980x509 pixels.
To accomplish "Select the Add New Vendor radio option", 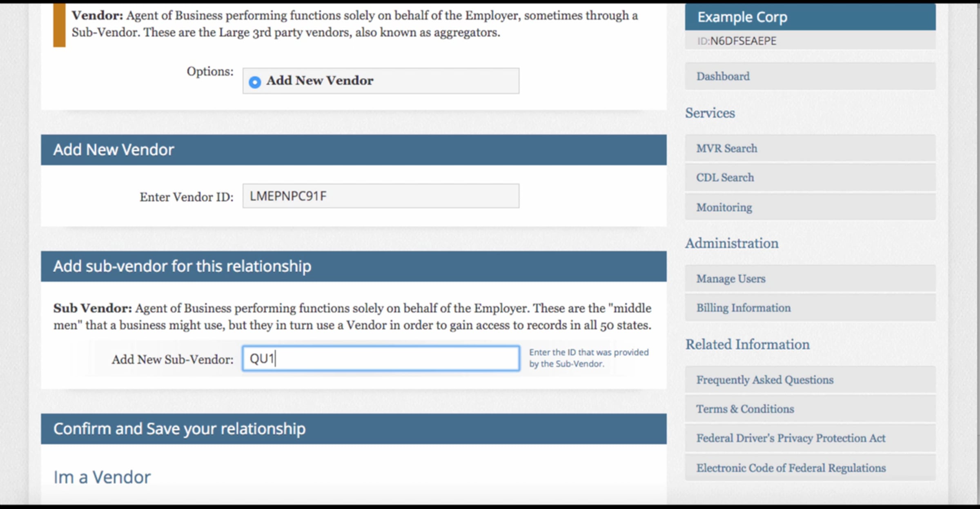I will tap(255, 82).
